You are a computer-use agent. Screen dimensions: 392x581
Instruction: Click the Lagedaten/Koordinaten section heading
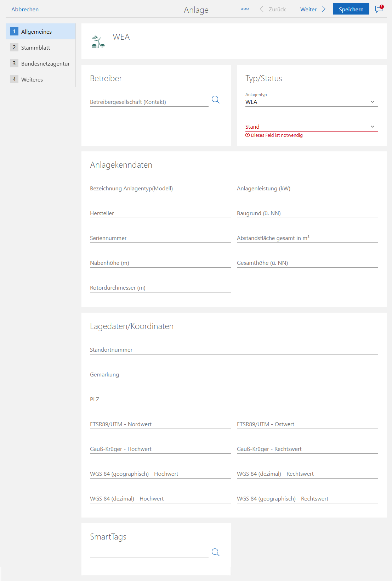[x=132, y=326]
